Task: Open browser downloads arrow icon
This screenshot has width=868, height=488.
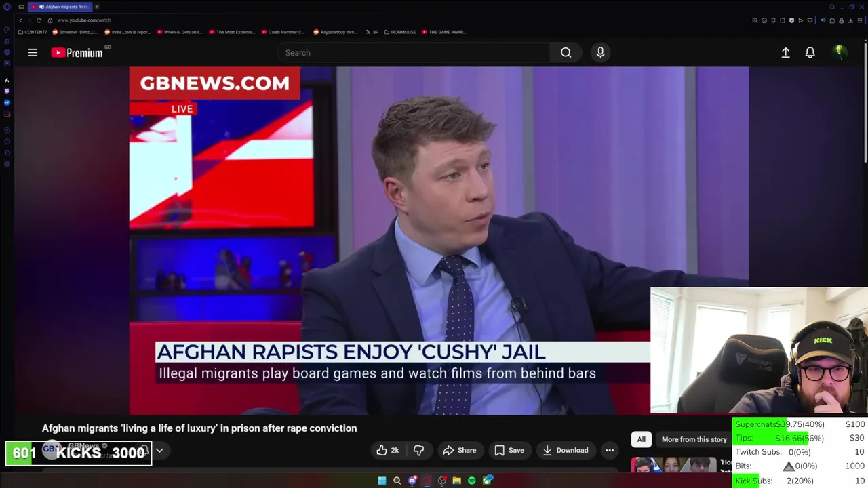Action: click(850, 20)
